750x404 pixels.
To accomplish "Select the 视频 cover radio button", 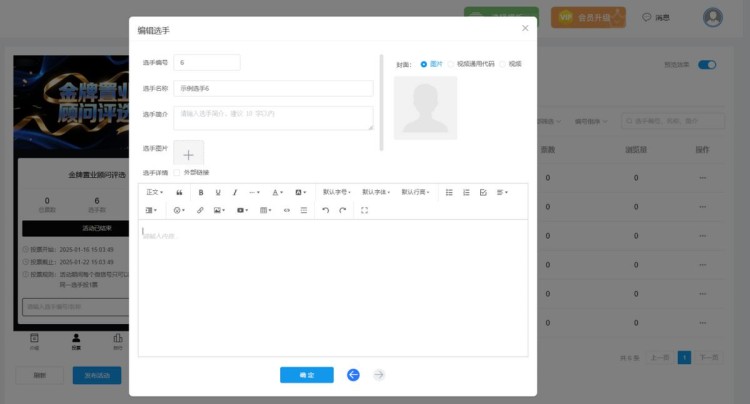I will tap(503, 64).
